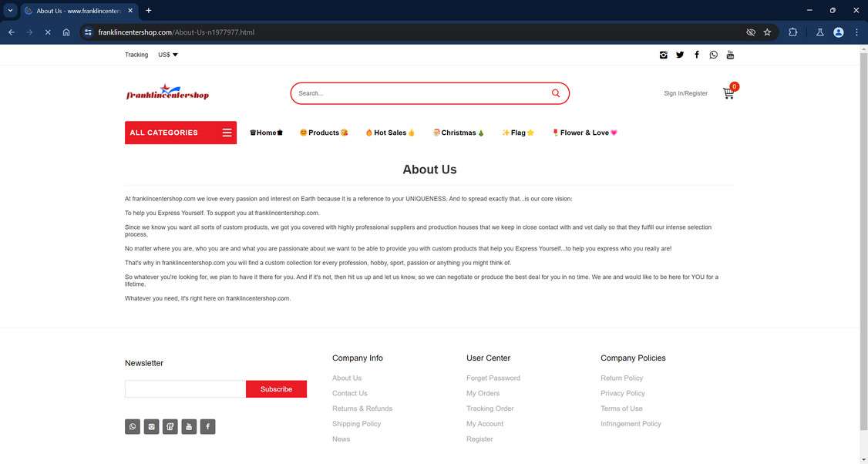Open Tracking Order link
This screenshot has height=464, width=868.
point(490,408)
